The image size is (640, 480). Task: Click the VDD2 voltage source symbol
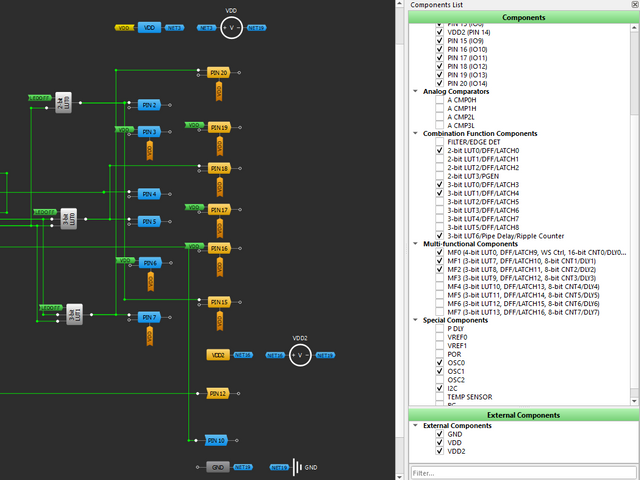point(301,355)
